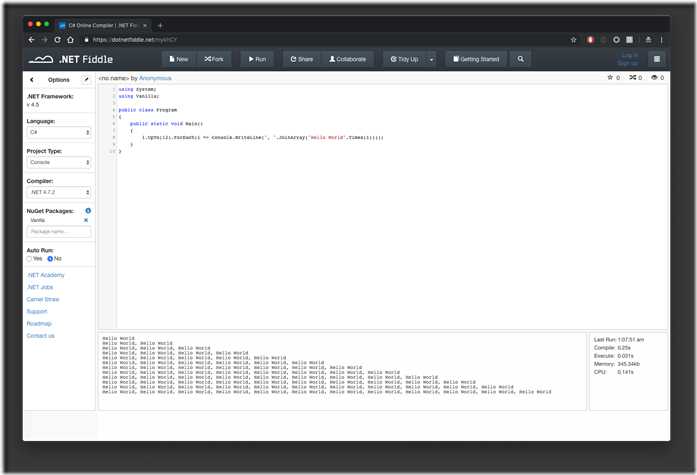Click the pin icon beside Options
Image resolution: width=697 pixels, height=475 pixels.
86,79
